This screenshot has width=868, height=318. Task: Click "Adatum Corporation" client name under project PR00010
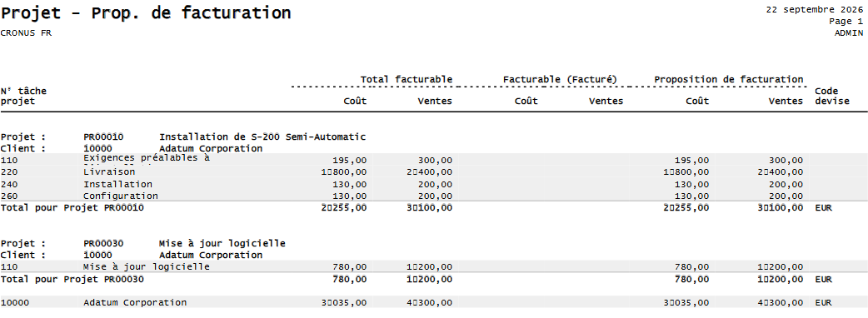click(211, 149)
